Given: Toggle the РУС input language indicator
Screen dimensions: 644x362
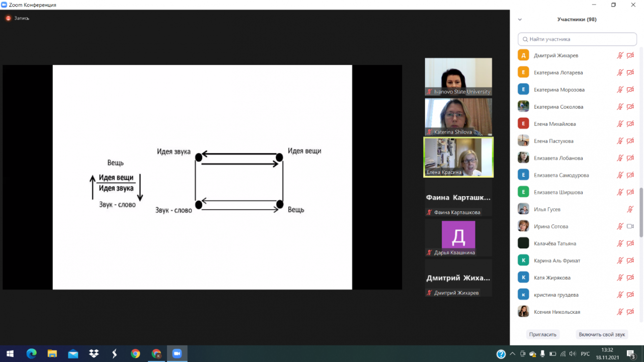Looking at the screenshot, I should pyautogui.click(x=585, y=354).
